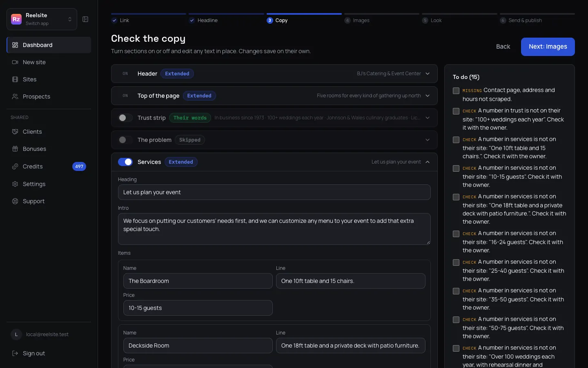
Task: Enable the Trust strip section toggle
Action: click(x=125, y=118)
